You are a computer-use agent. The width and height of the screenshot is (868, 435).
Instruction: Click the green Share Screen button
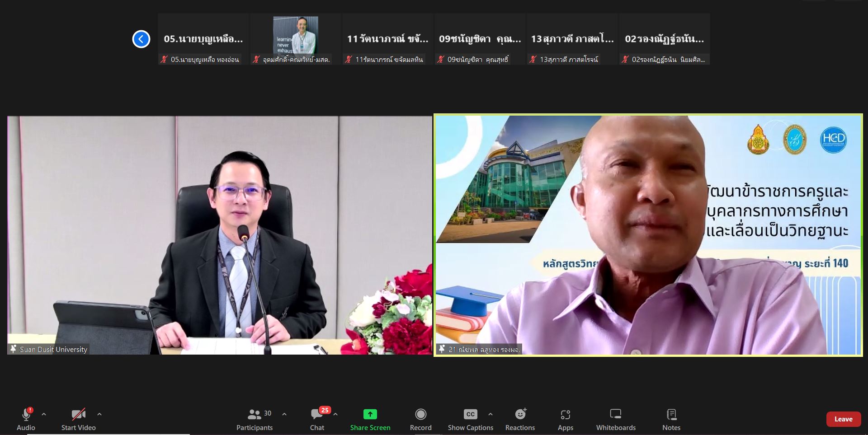tap(370, 420)
